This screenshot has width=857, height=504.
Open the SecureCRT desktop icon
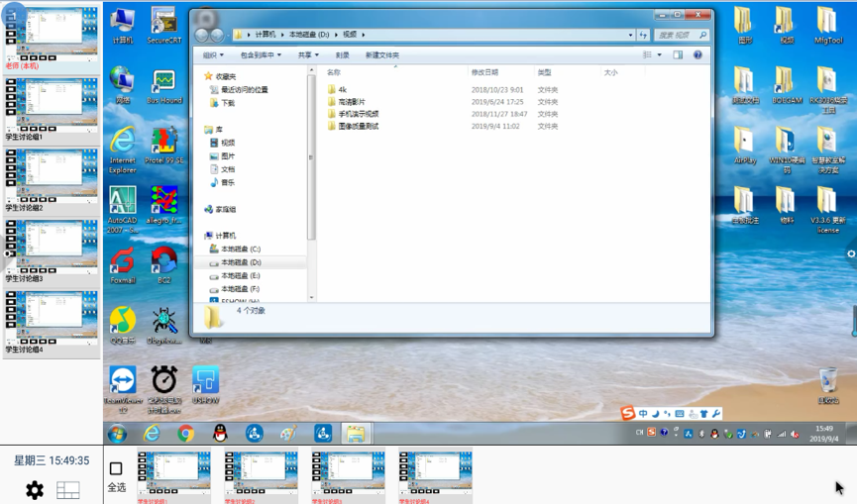[x=164, y=24]
